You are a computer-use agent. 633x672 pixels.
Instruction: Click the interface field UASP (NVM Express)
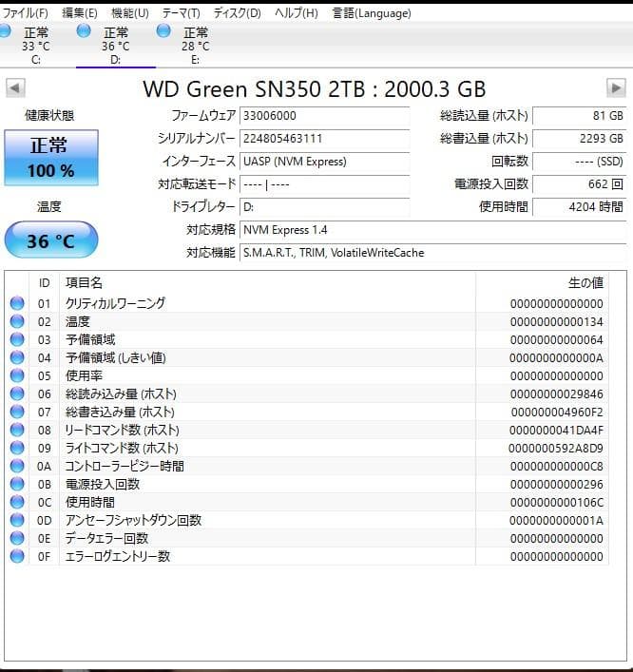pyautogui.click(x=324, y=162)
